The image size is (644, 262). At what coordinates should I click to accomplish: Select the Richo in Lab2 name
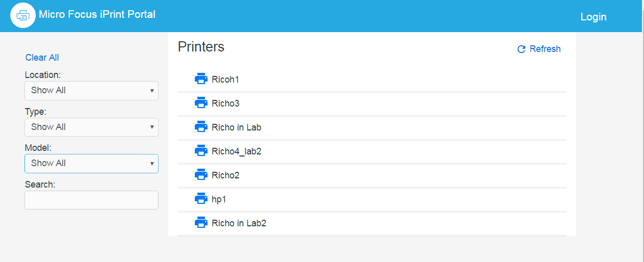pyautogui.click(x=239, y=223)
